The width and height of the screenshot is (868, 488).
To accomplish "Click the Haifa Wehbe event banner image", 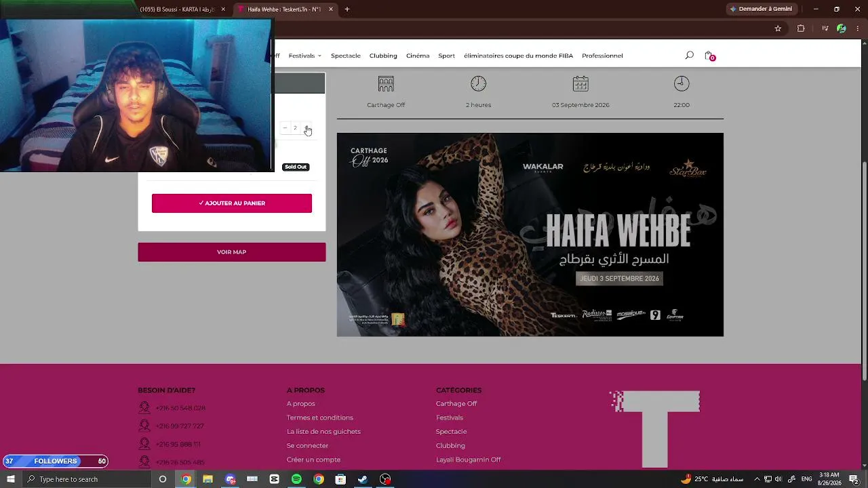I will click(x=530, y=235).
